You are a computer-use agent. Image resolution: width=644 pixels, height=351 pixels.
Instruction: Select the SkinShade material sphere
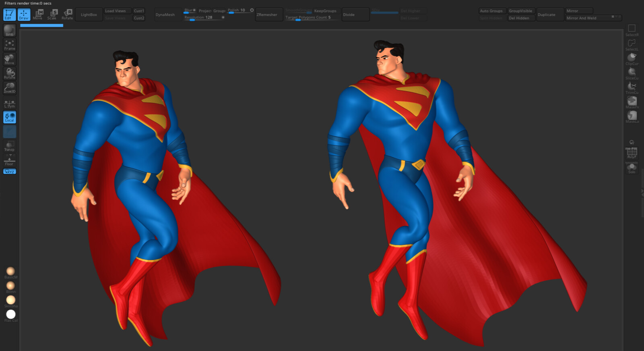point(11,301)
